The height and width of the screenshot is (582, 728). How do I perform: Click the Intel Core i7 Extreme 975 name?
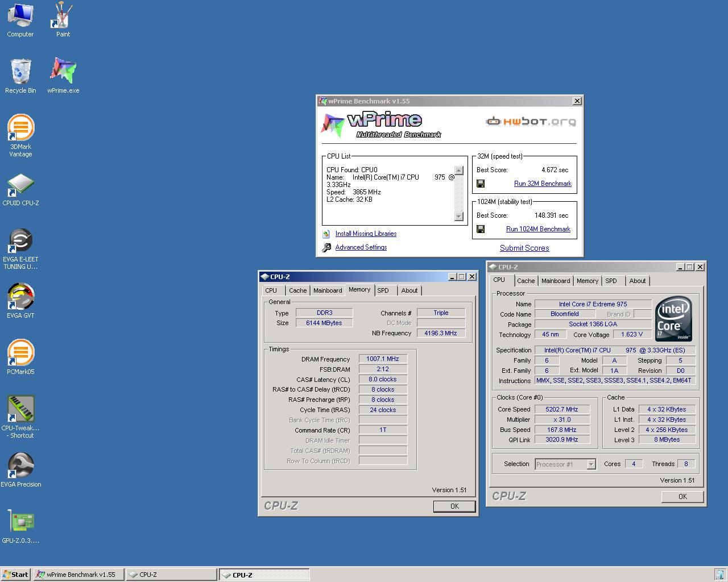[x=593, y=304]
